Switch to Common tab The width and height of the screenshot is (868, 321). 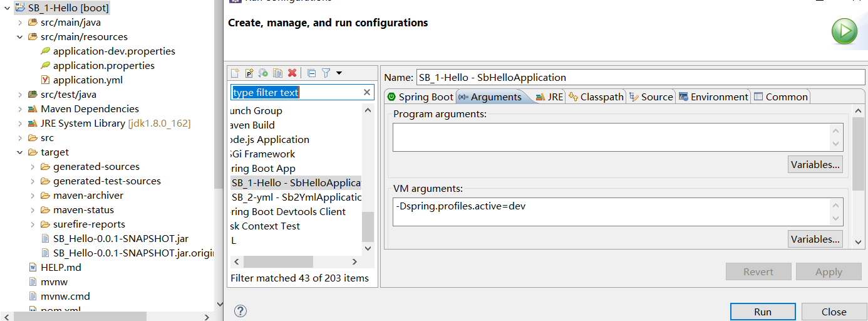780,97
